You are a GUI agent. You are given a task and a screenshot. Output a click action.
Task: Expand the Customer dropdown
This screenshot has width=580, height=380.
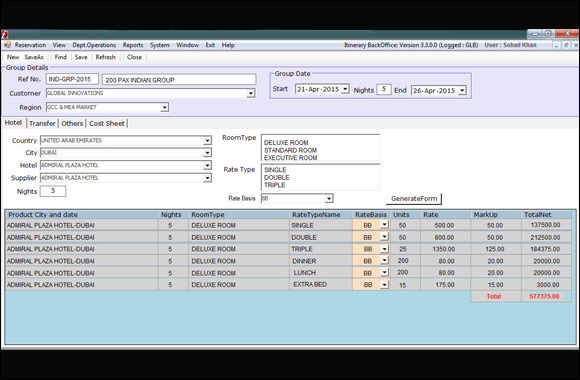251,93
